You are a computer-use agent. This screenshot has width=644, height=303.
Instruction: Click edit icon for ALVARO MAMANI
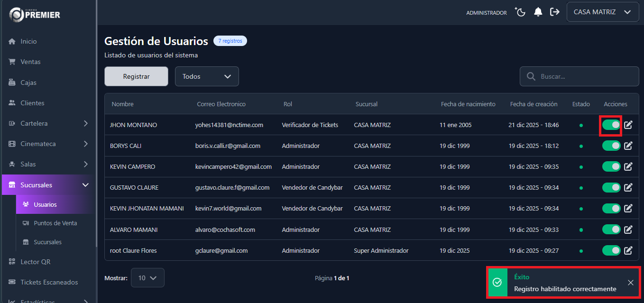tap(628, 230)
